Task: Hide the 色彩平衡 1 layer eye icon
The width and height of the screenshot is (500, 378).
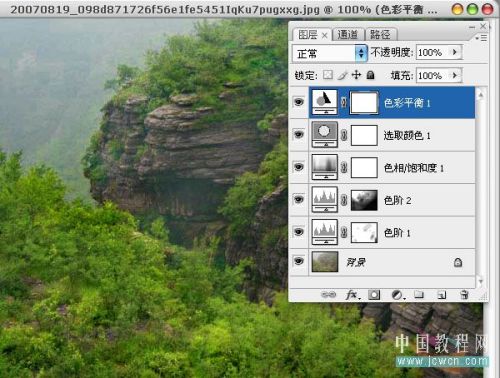Action: [299, 101]
